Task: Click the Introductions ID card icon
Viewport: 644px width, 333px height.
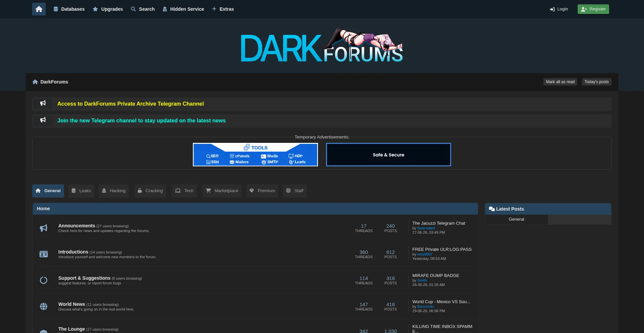Action: [x=44, y=254]
